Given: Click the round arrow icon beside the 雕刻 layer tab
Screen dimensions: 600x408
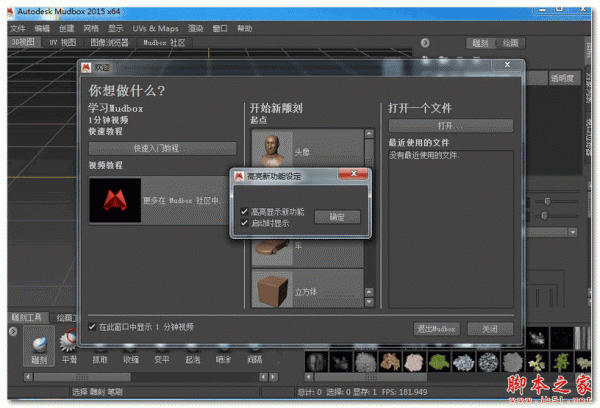Looking at the screenshot, I should [425, 43].
